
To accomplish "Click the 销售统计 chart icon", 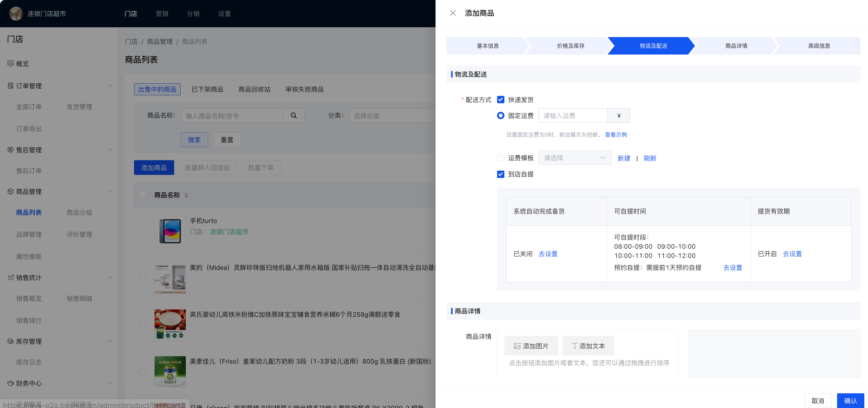I will [10, 278].
